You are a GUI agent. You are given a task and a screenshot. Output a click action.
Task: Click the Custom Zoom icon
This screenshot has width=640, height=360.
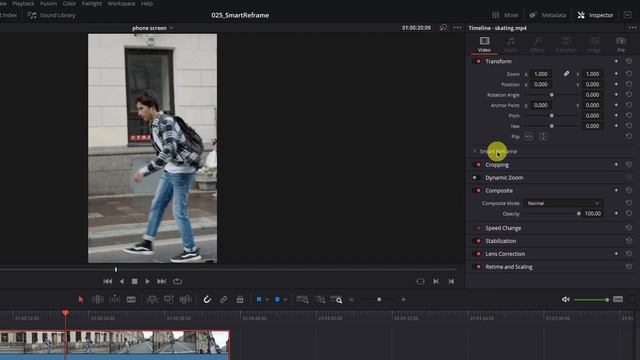pyautogui.click(x=337, y=300)
